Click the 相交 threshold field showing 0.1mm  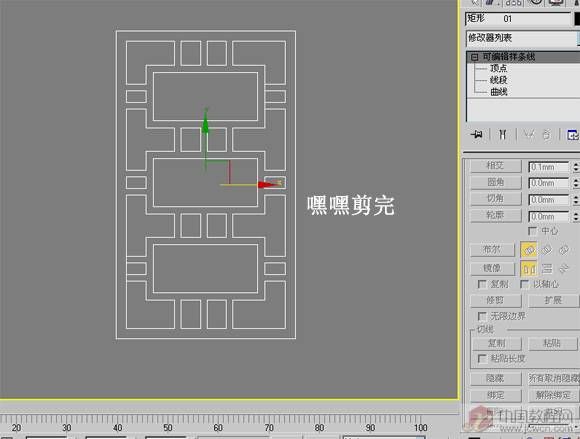click(x=549, y=167)
